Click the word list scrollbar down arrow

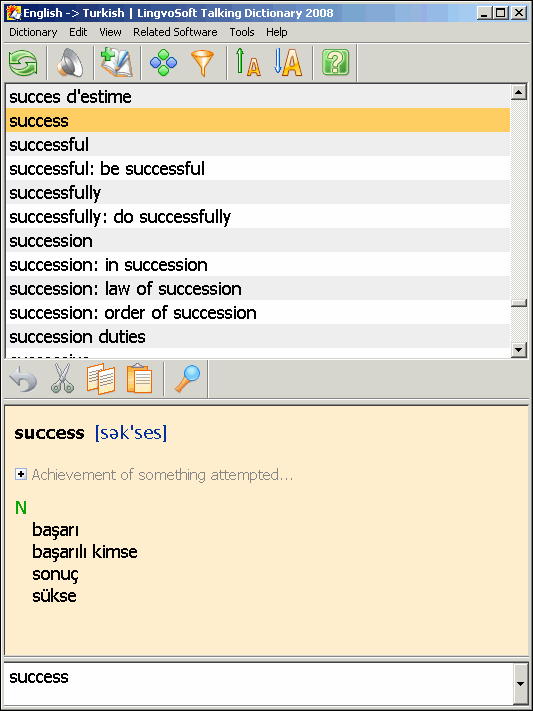coord(518,349)
